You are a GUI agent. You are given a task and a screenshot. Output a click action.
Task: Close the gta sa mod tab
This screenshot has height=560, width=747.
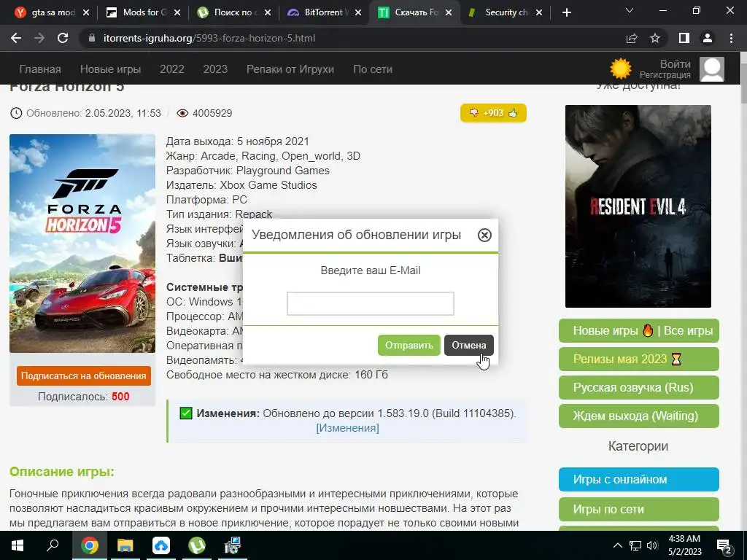coord(86,13)
